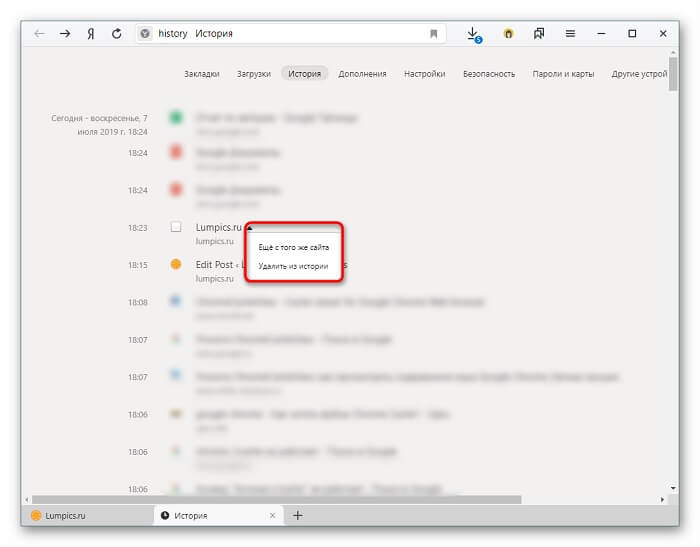This screenshot has width=700, height=547.
Task: Collapse the Lumpics.ru entry dropdown arrow
Action: click(249, 228)
